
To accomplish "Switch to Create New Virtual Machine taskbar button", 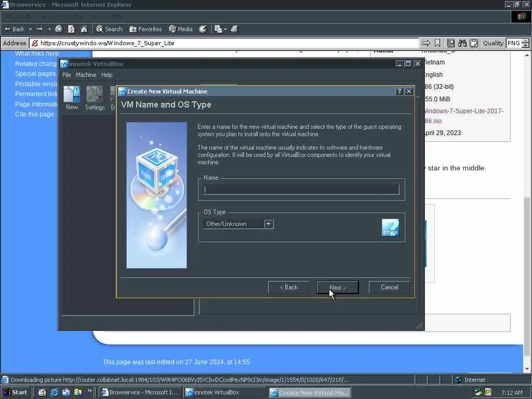I will pyautogui.click(x=310, y=393).
